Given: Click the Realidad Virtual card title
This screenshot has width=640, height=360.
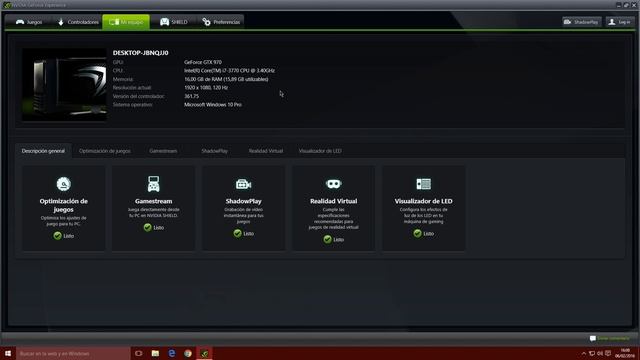Looking at the screenshot, I should pos(333,201).
